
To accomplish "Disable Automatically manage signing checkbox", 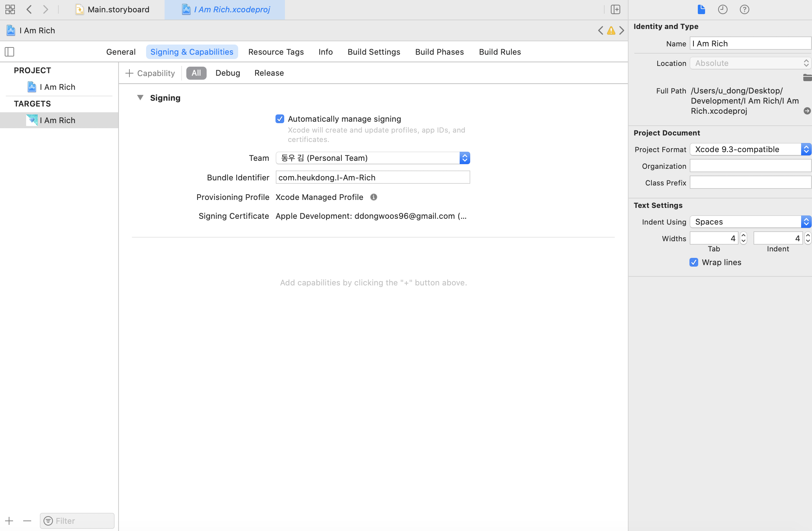I will (x=280, y=119).
